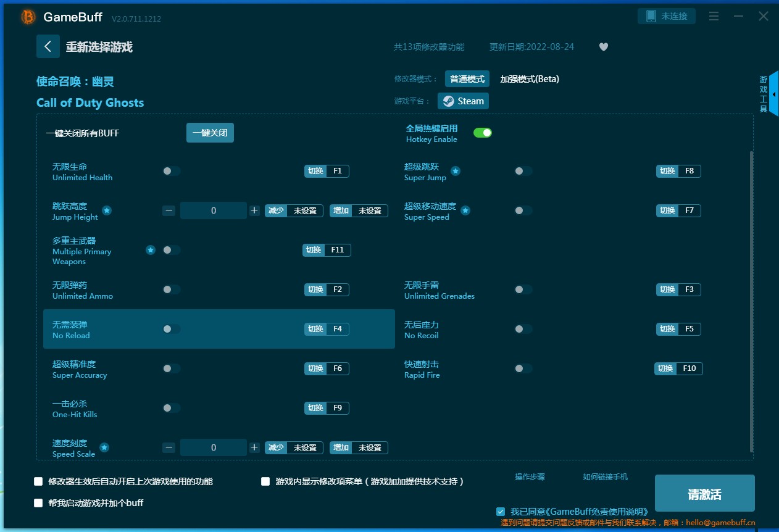
Task: Click the Jump Height value field
Action: coord(214,210)
